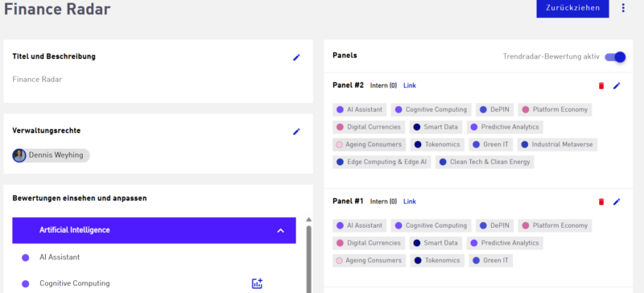This screenshot has width=644, height=293.
Task: Edit the Titel und Beschreibung section
Action: tap(296, 57)
